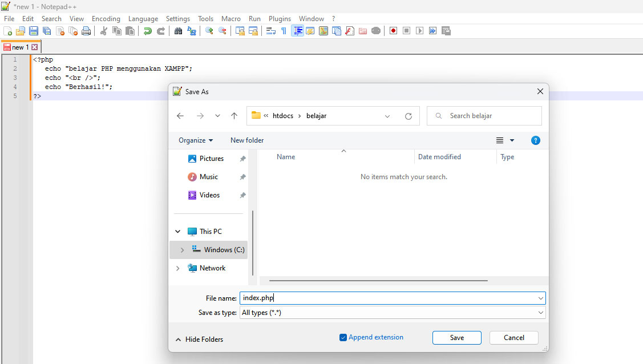Click the New folder button

(x=247, y=140)
